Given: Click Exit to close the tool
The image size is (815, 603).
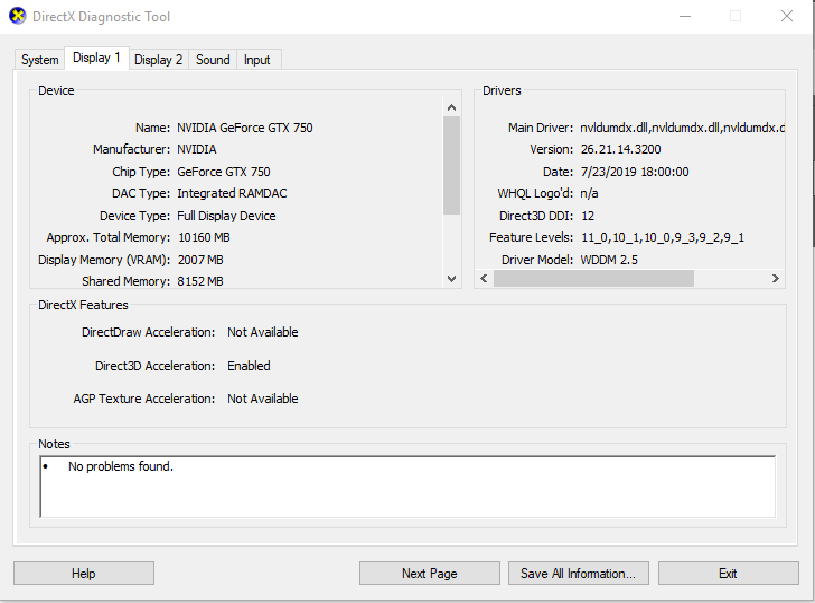Looking at the screenshot, I should pyautogui.click(x=728, y=572).
